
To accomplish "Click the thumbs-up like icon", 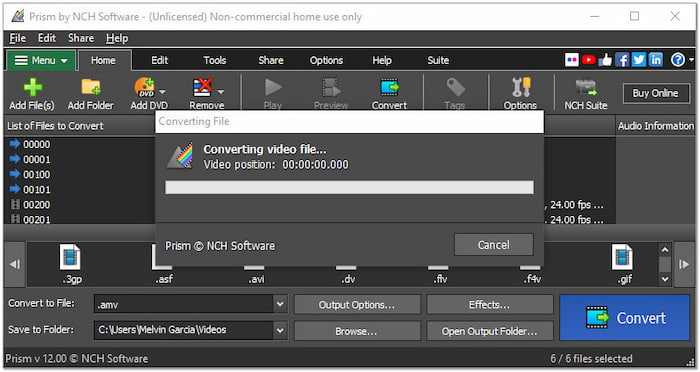I will point(605,59).
